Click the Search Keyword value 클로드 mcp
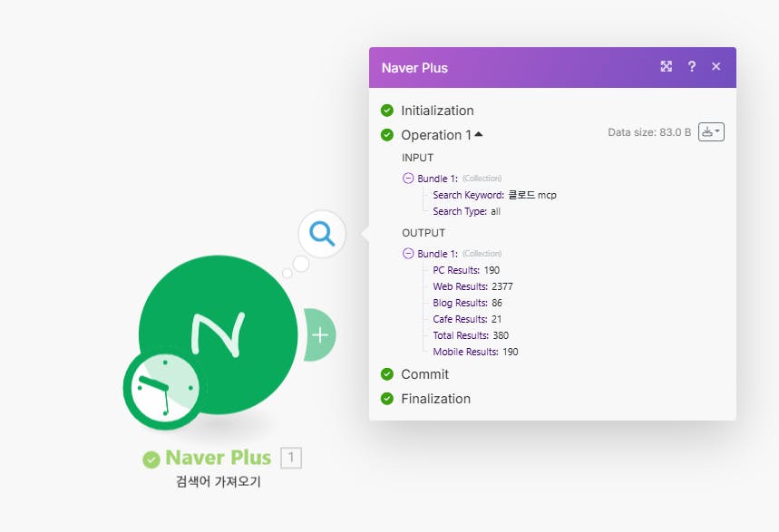 [x=532, y=195]
